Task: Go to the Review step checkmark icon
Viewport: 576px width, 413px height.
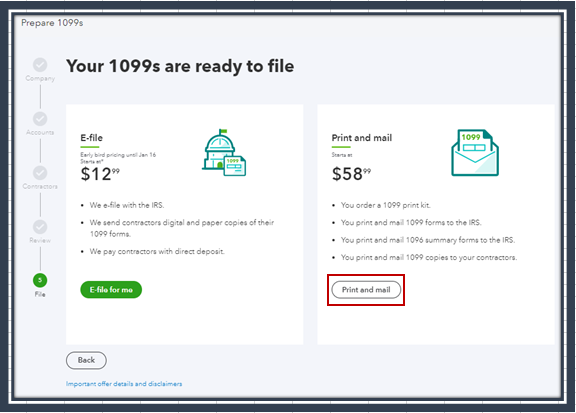Action: click(x=40, y=227)
